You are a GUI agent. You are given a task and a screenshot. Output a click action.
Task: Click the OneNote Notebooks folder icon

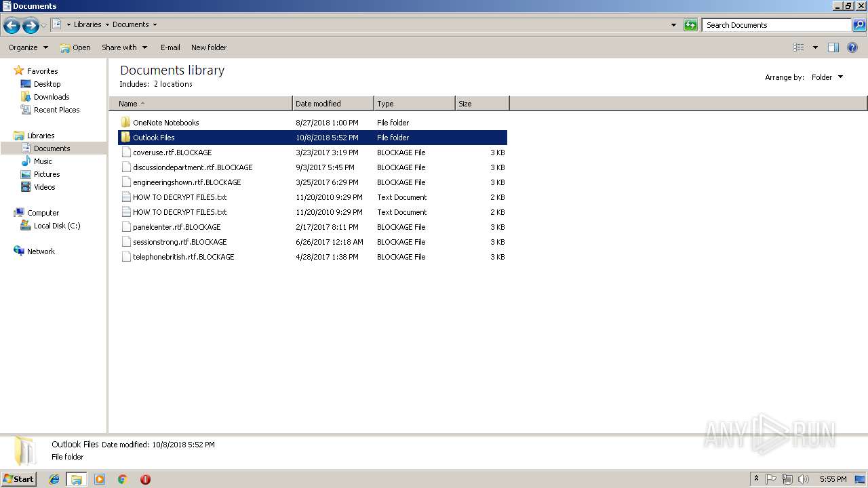[125, 123]
